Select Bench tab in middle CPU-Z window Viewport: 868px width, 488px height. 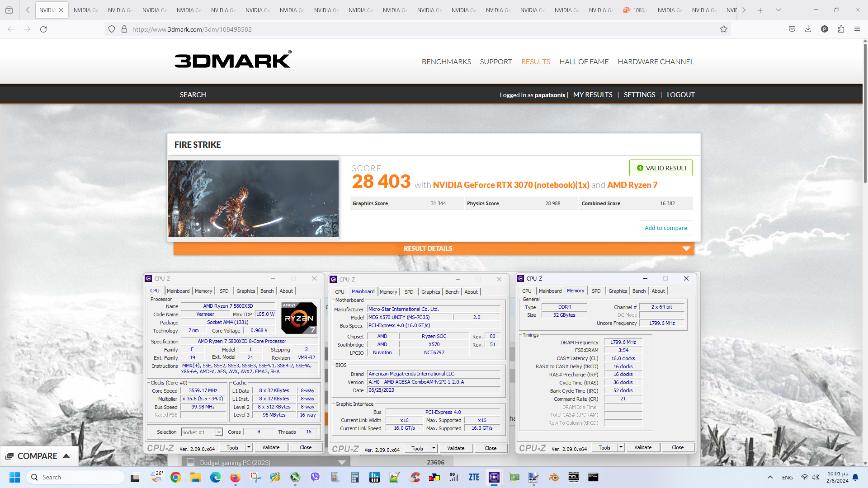point(452,292)
